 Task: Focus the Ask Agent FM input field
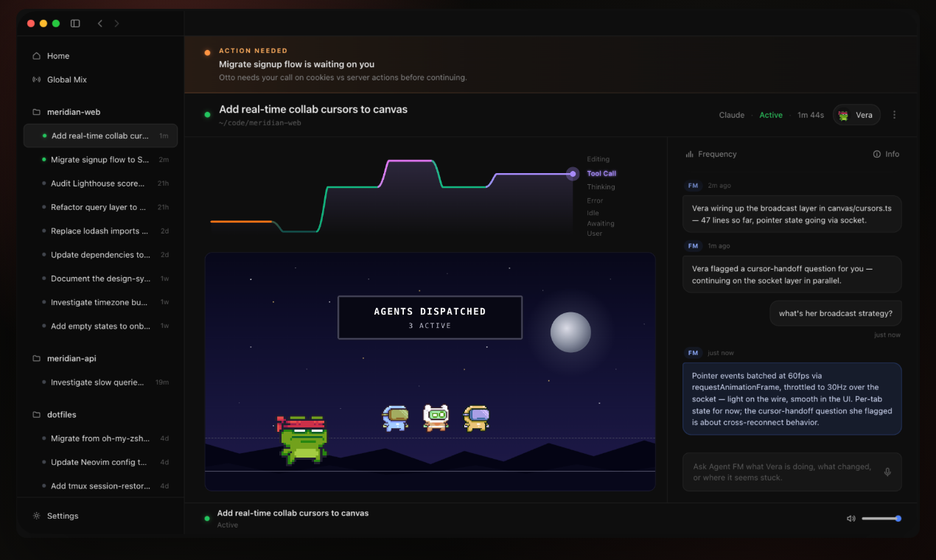click(792, 472)
